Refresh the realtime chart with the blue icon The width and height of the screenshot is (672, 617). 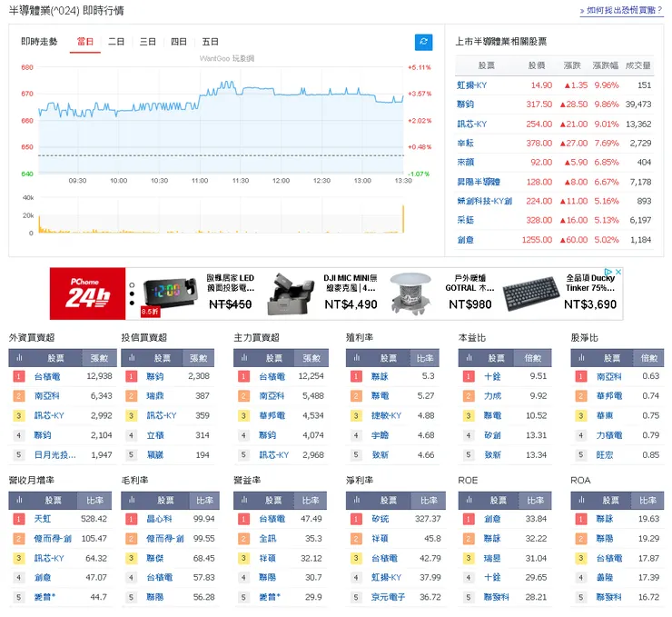coord(423,42)
